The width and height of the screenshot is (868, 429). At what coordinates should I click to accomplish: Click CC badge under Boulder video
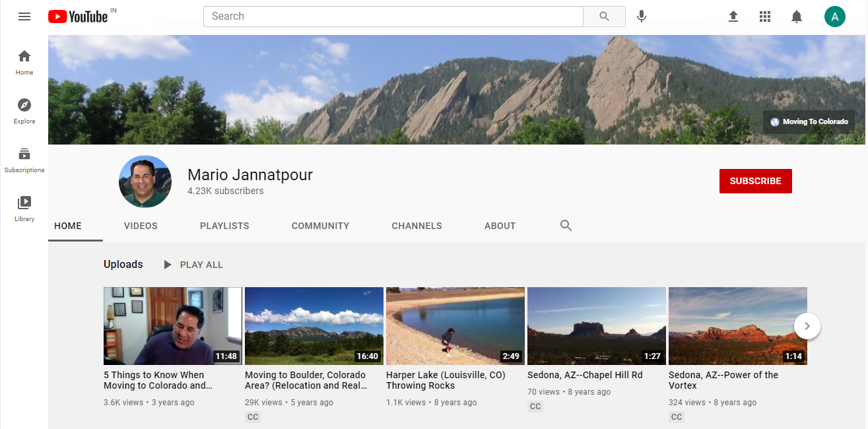pyautogui.click(x=253, y=417)
